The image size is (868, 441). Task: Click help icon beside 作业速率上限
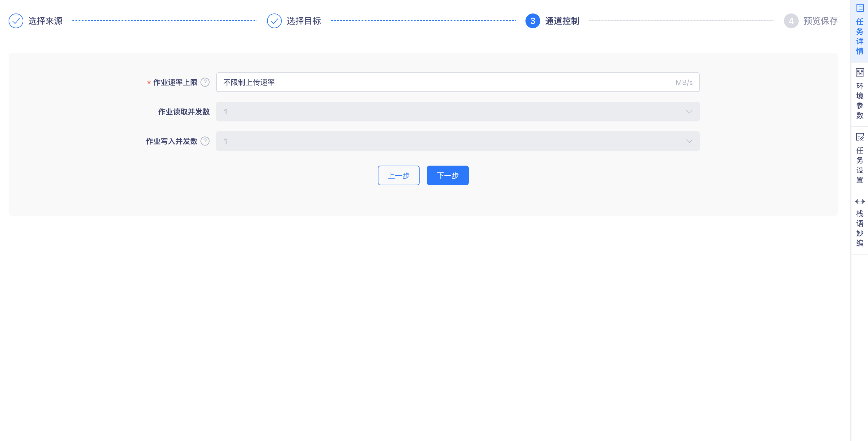coord(205,82)
